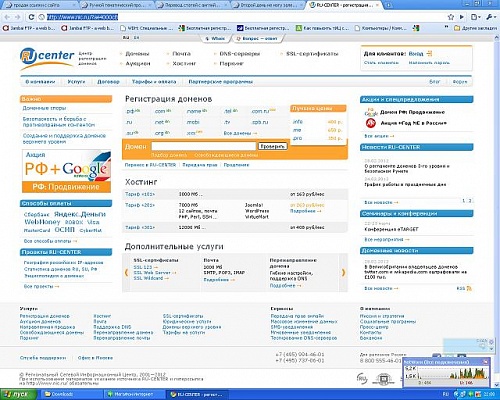Click the Проверить button

[x=272, y=146]
